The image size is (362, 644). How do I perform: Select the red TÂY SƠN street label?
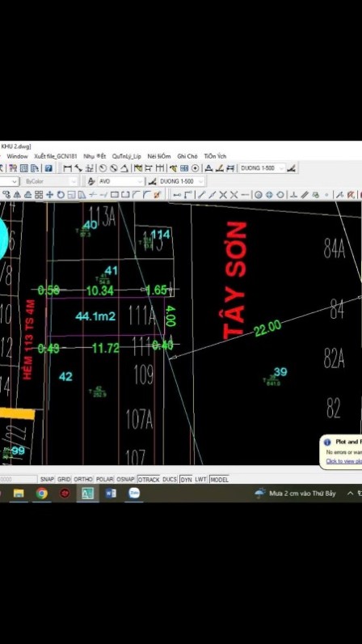pyautogui.click(x=235, y=280)
